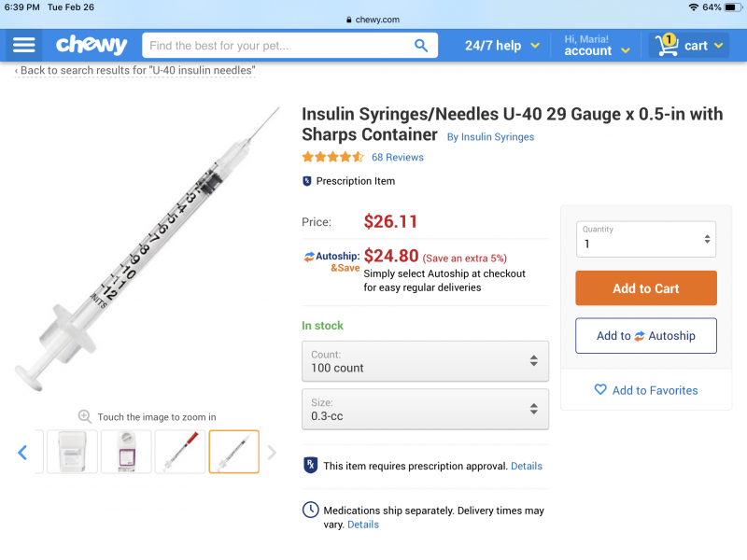Expand the Count 100 count dropdown
This screenshot has height=560, width=747.
(425, 361)
